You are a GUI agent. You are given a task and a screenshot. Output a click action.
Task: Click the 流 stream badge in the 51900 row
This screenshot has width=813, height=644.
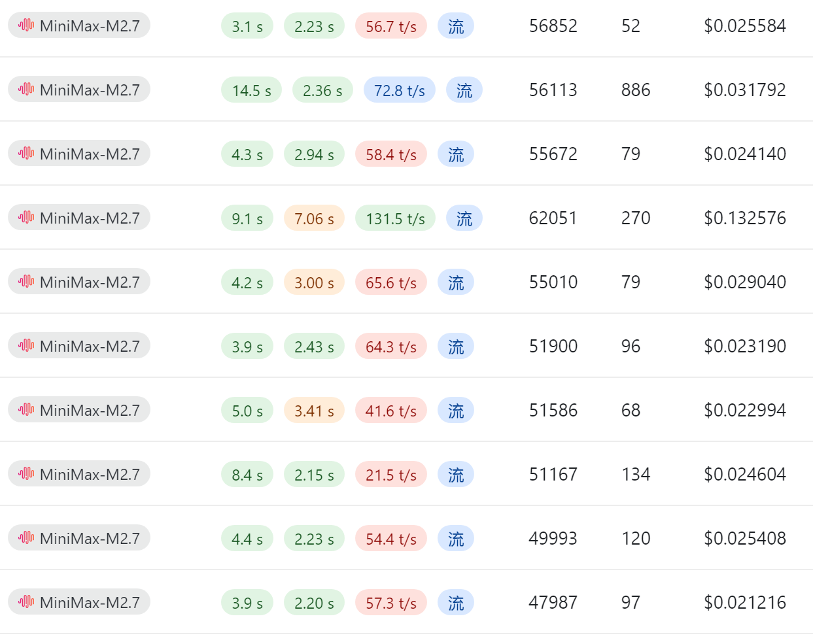pyautogui.click(x=456, y=347)
